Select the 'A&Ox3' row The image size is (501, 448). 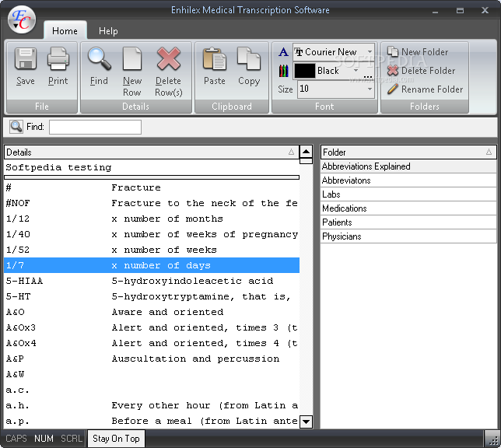point(152,327)
